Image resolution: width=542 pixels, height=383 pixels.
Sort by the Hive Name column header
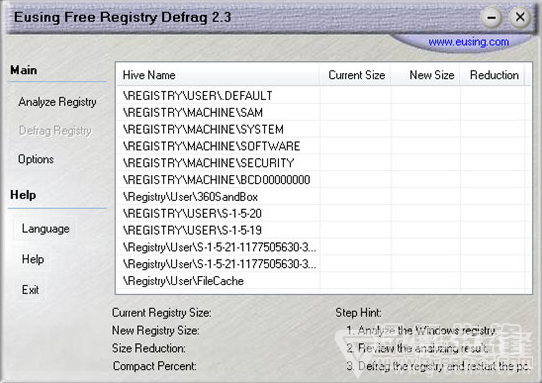(218, 75)
